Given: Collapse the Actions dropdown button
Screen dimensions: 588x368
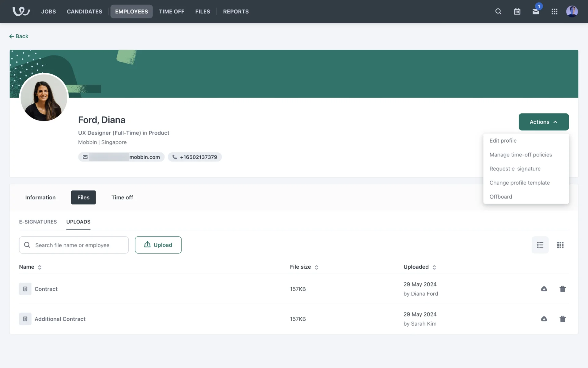Looking at the screenshot, I should point(544,122).
